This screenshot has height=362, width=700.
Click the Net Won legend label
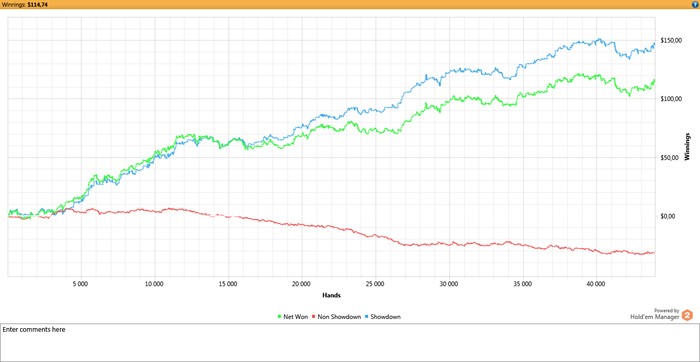296,317
